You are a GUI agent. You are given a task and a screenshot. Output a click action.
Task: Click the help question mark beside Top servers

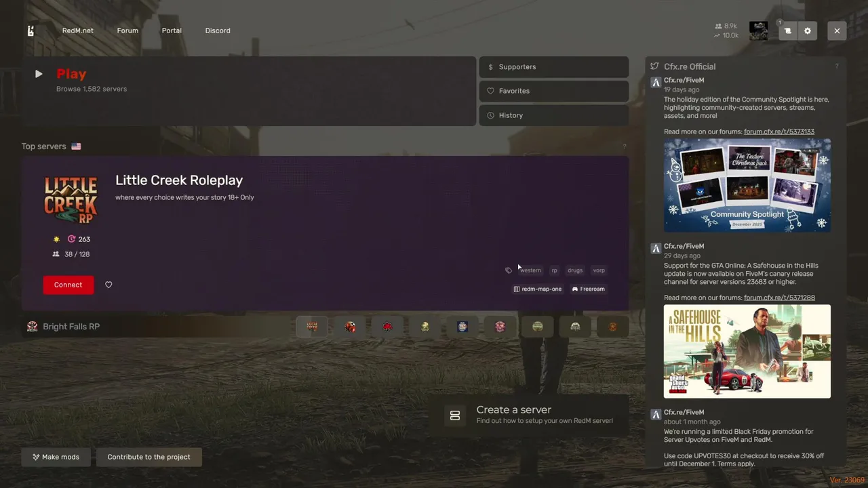(x=624, y=146)
